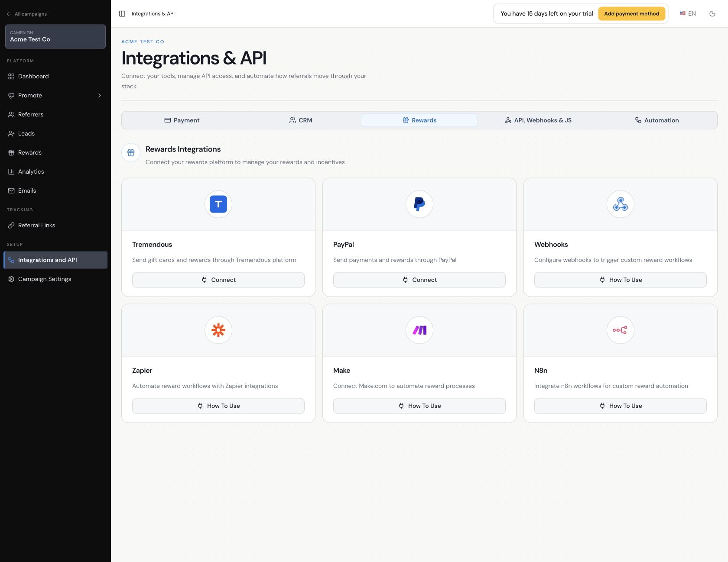The height and width of the screenshot is (562, 728).
Task: Connect the PayPal integration
Action: coord(419,280)
